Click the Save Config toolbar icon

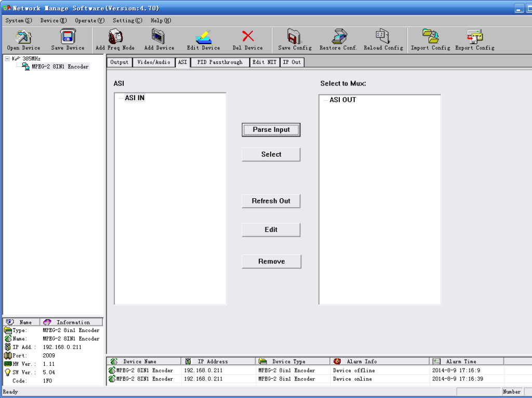(294, 36)
